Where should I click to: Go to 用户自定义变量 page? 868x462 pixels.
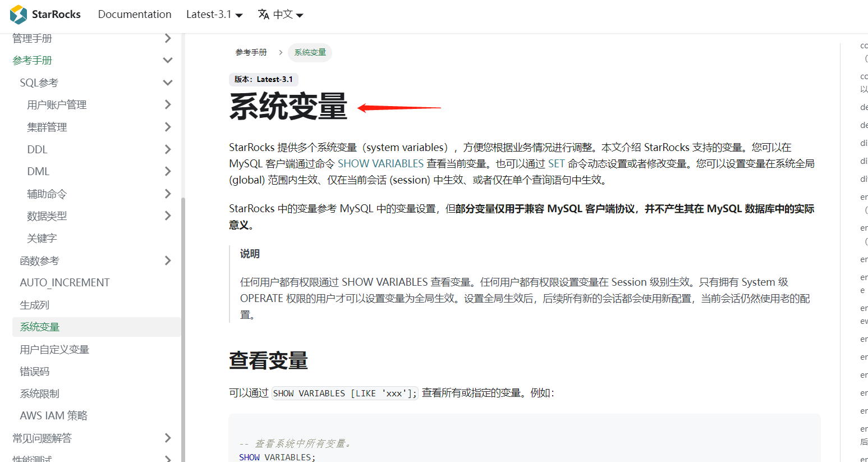point(54,349)
